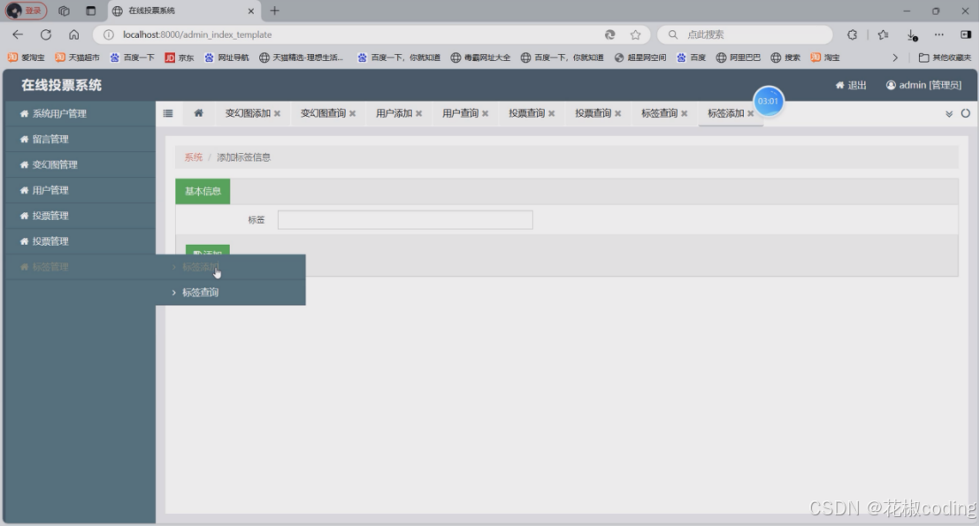Open the 留言管理 sidebar menu
The height and width of the screenshot is (526, 980).
coord(80,140)
